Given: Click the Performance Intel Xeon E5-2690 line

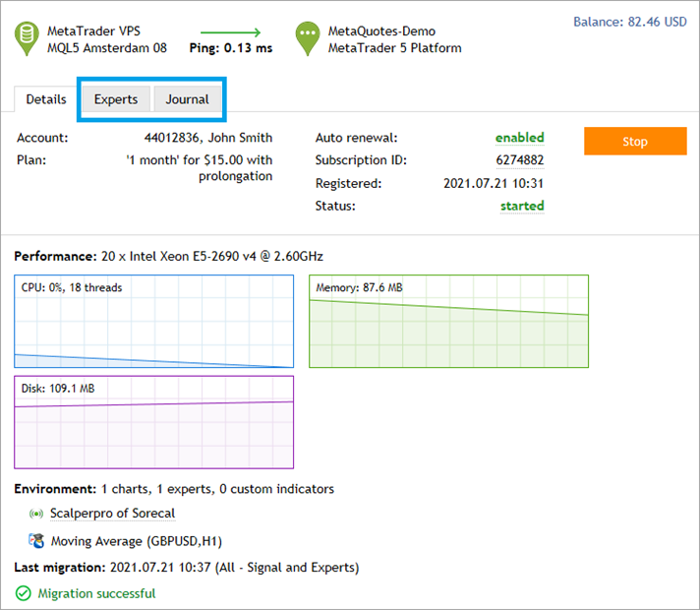Looking at the screenshot, I should pos(169,256).
